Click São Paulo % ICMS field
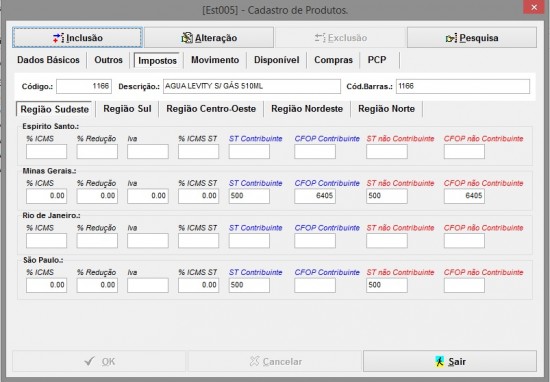The image size is (550, 382). pos(46,285)
